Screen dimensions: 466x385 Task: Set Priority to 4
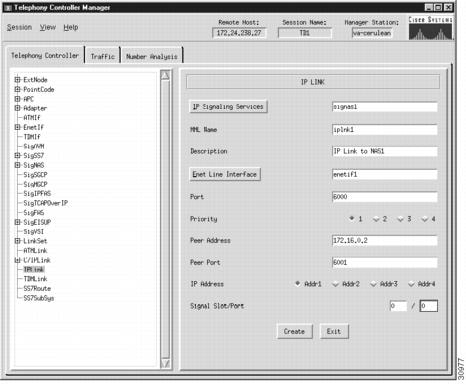click(425, 219)
